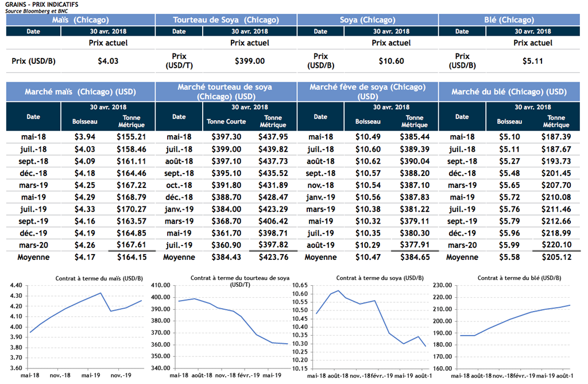Click the $164.15 corn Moyenne value
588x384 pixels.
[x=131, y=258]
